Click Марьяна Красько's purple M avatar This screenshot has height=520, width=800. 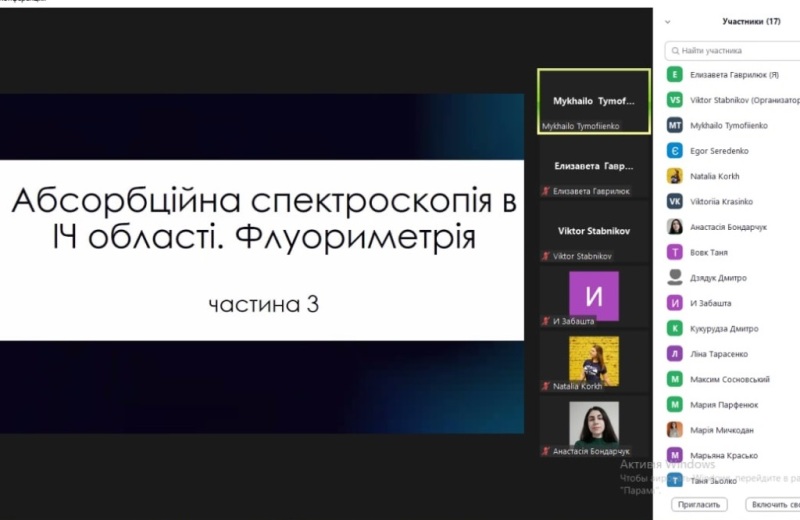pyautogui.click(x=674, y=455)
